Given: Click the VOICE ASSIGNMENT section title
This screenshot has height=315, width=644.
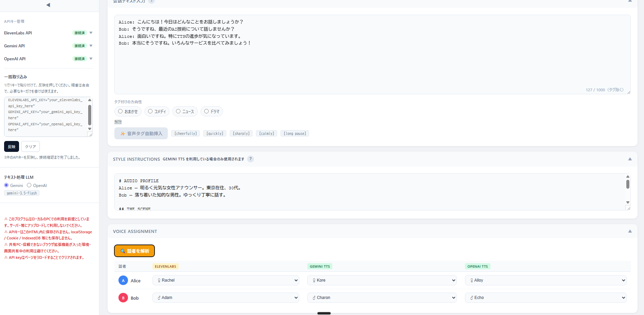Looking at the screenshot, I should [135, 231].
